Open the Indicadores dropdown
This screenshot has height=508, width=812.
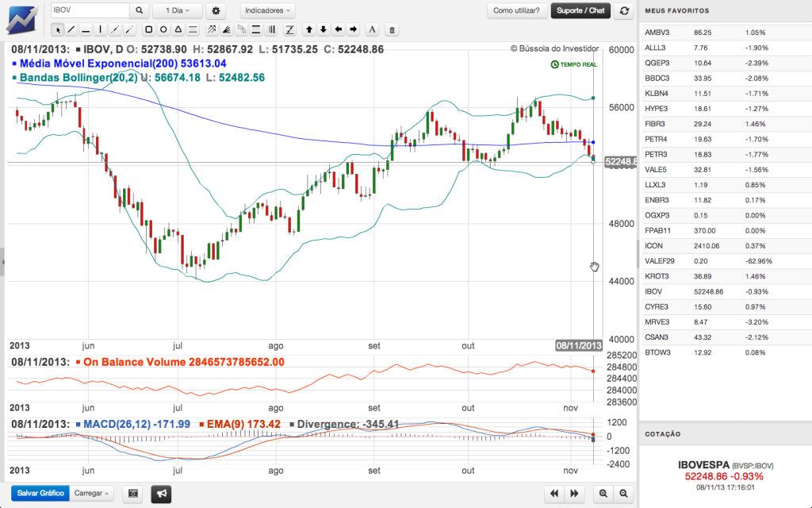click(x=267, y=10)
